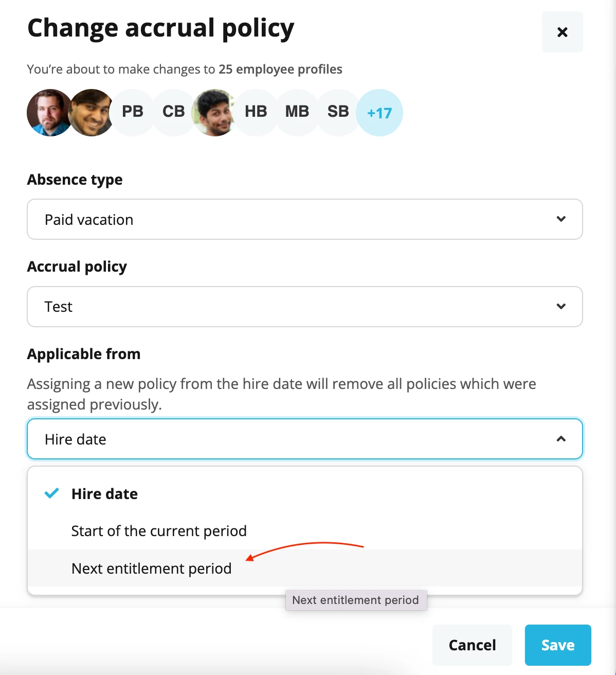Click the second employee photo avatar
This screenshot has height=675, width=616.
91,113
